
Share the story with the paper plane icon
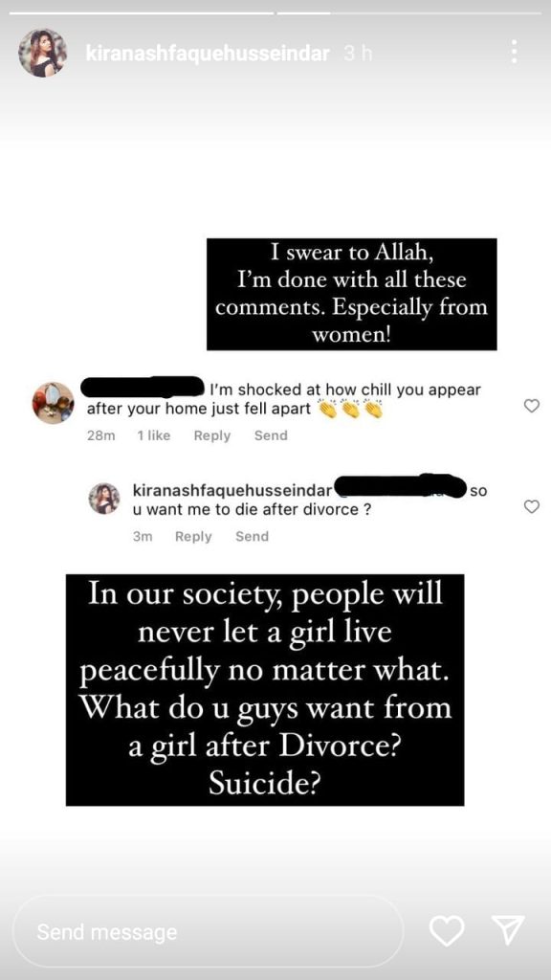[507, 930]
